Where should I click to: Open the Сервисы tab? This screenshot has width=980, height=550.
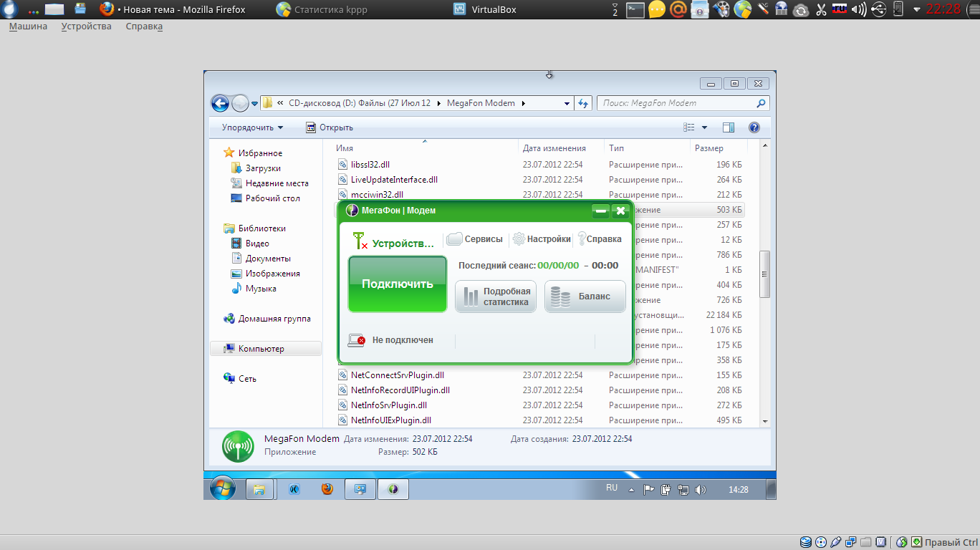point(474,239)
